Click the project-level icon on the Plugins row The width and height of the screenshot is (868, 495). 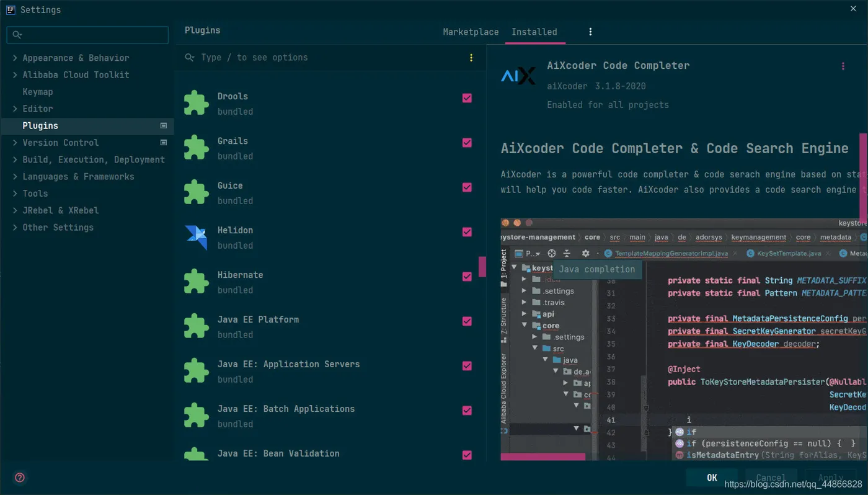[164, 125]
